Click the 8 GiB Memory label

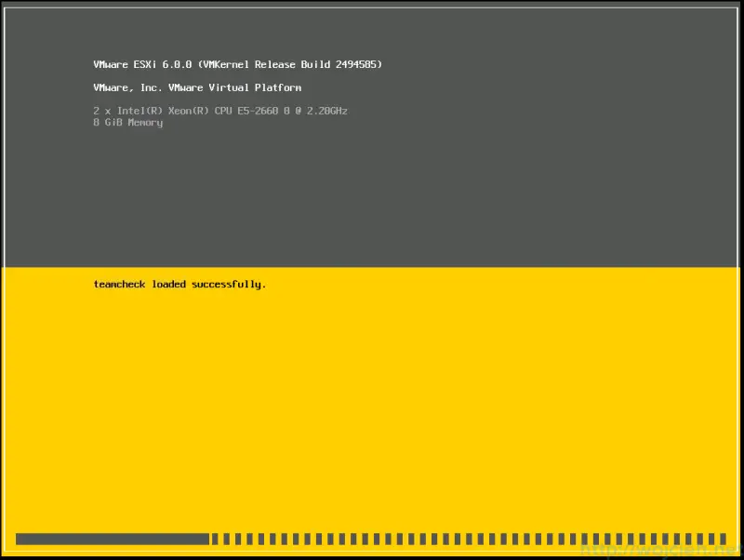127,122
